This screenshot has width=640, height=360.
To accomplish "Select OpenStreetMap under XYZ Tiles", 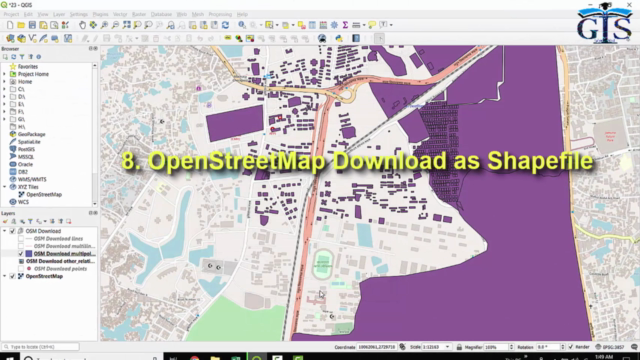I will (44, 195).
